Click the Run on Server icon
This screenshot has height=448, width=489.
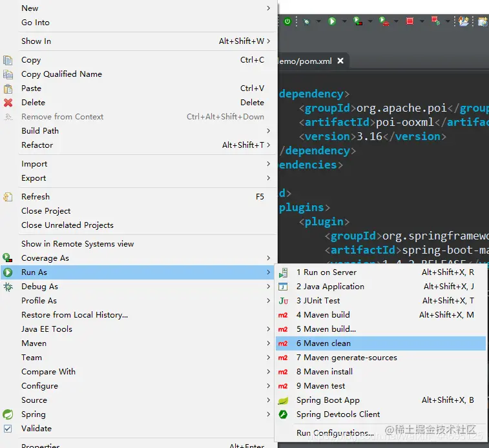[x=283, y=272]
